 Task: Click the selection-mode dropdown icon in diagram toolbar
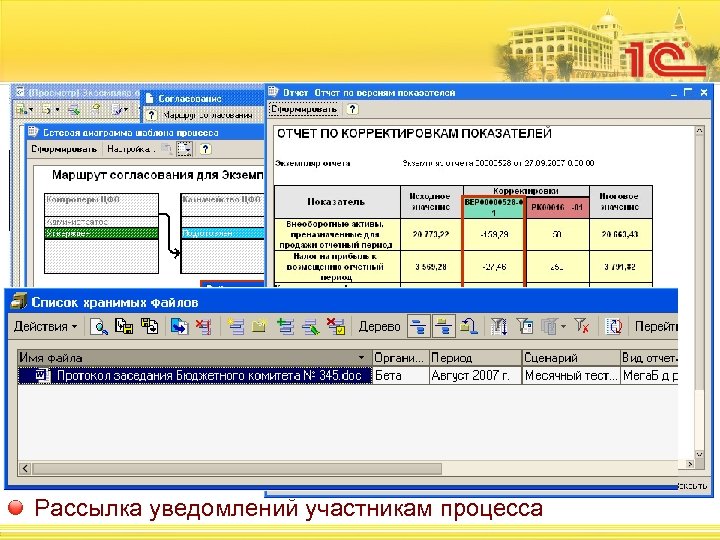click(x=185, y=149)
